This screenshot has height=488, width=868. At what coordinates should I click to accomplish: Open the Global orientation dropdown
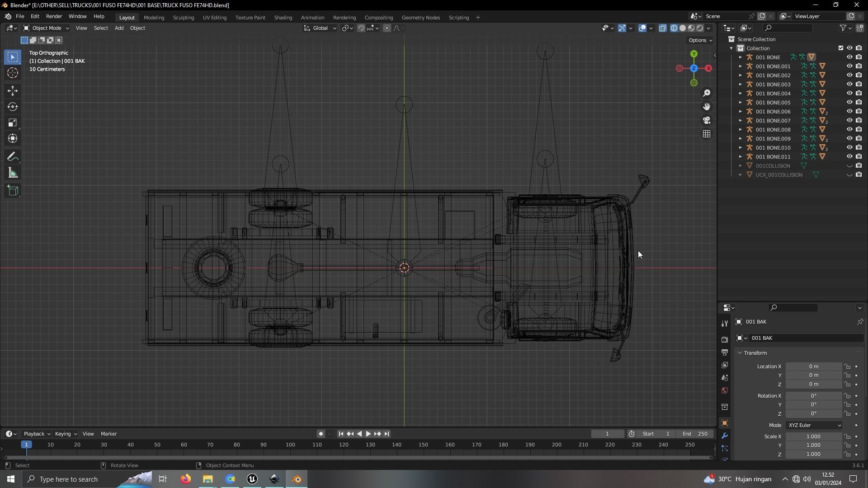[x=320, y=28]
